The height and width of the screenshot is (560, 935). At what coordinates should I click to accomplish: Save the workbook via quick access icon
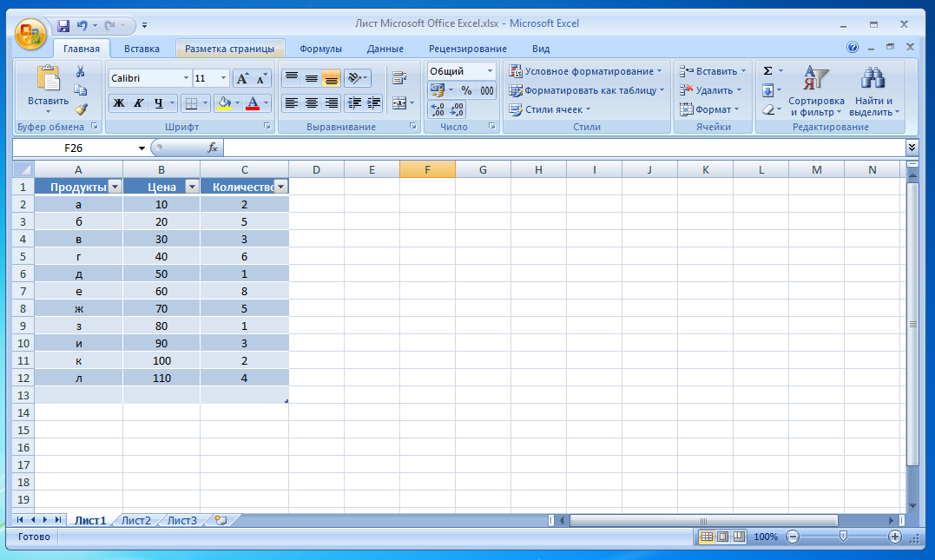click(x=63, y=26)
